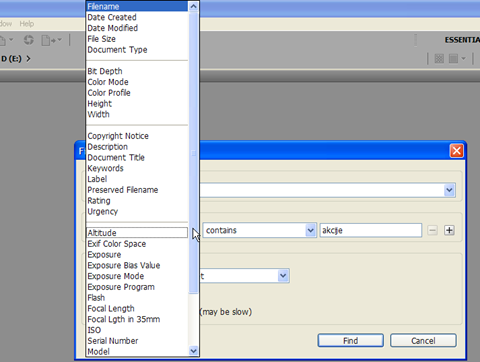Click the refresh toolbar icon

pos(29,40)
